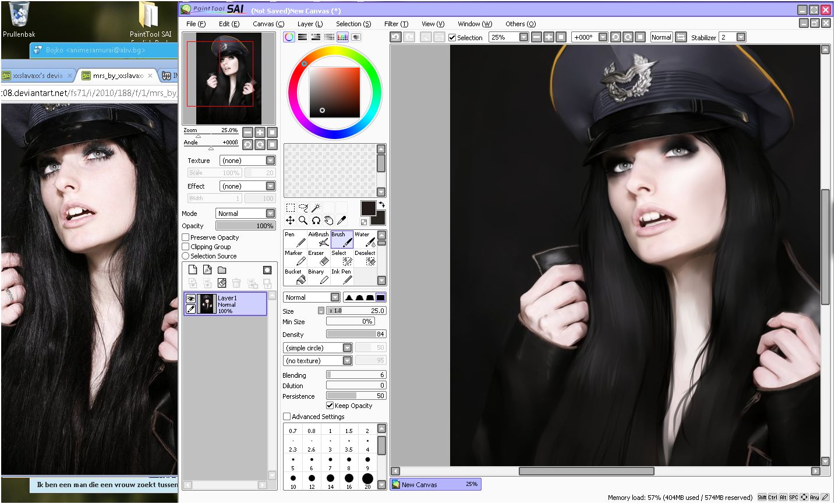Choose brush size preset 14

(330, 481)
